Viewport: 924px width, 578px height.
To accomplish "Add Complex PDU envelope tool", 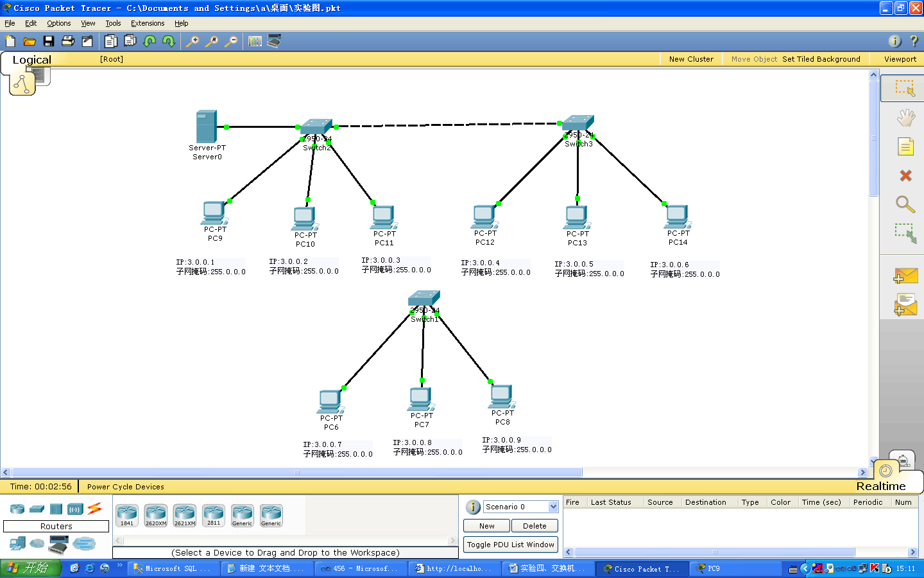I will (905, 304).
